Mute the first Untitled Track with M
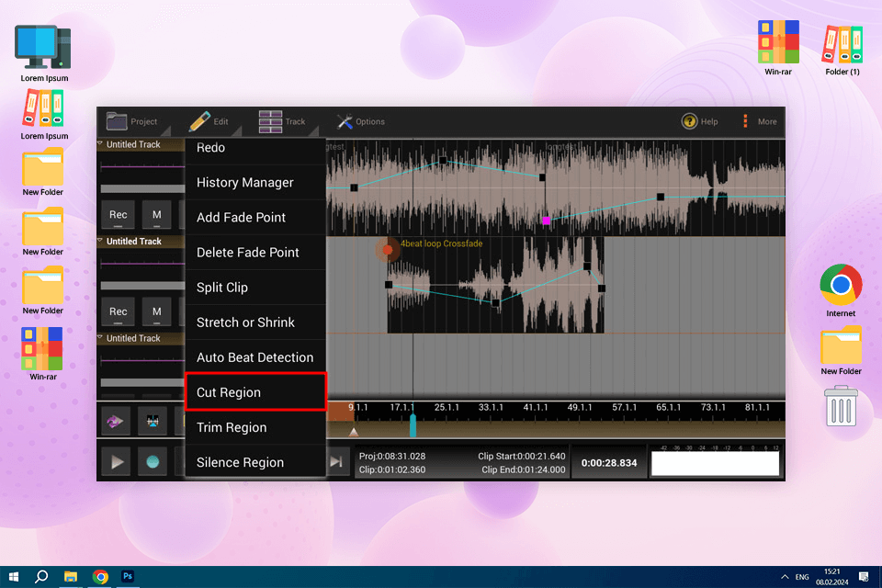882x588 pixels. [x=157, y=215]
